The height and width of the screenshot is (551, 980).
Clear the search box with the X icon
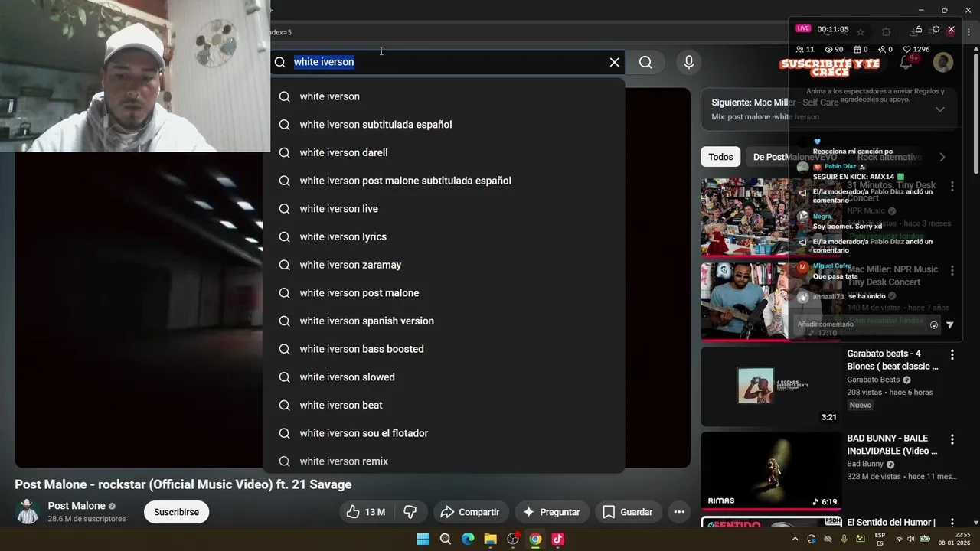(614, 62)
